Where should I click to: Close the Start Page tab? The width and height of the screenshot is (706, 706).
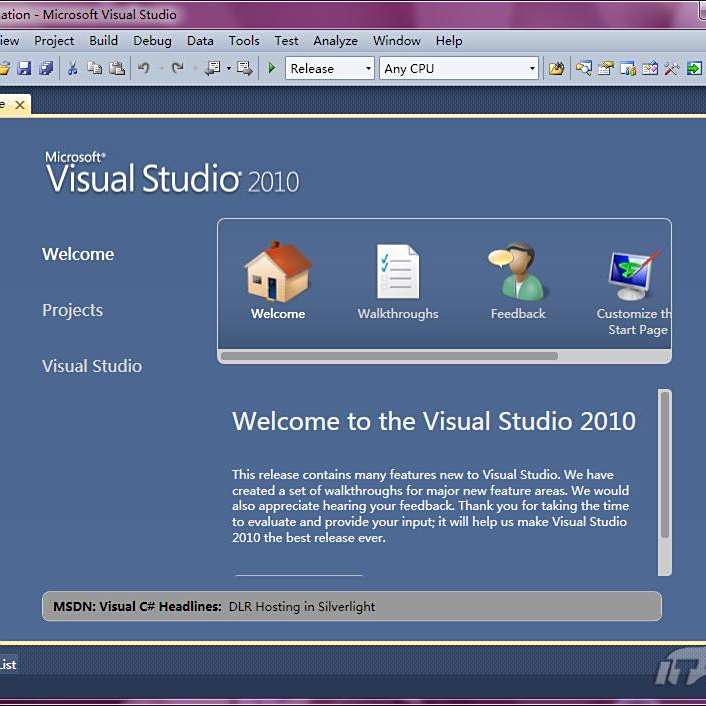pyautogui.click(x=19, y=105)
